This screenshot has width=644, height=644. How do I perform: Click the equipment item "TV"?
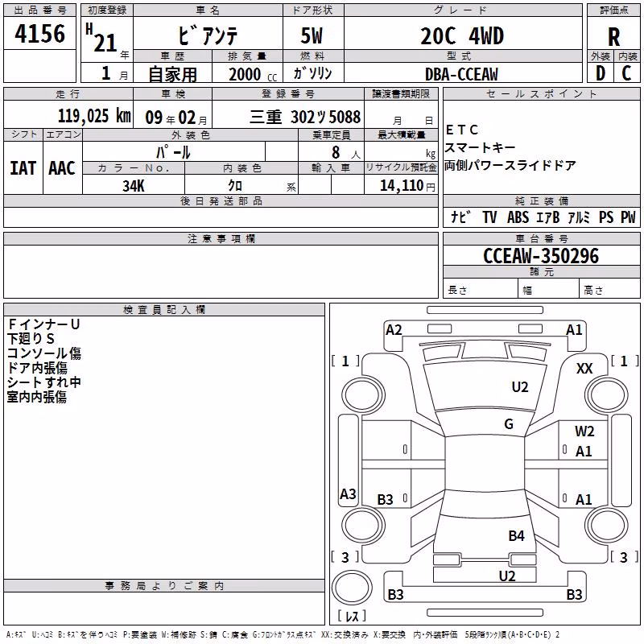pyautogui.click(x=489, y=217)
